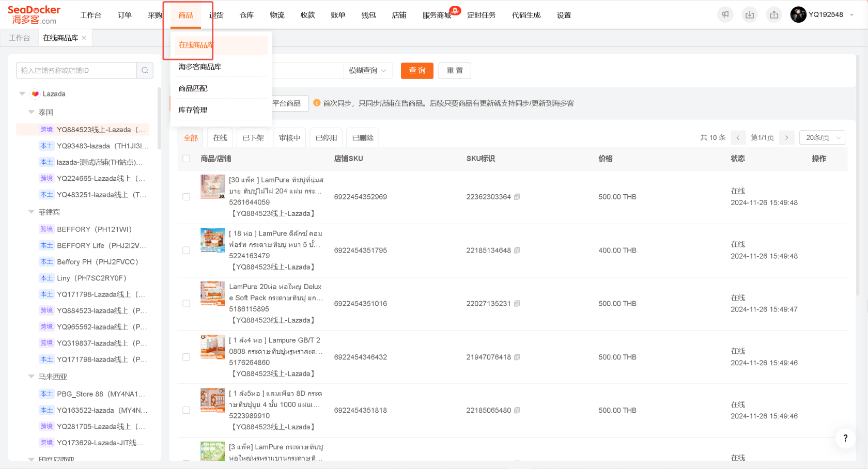This screenshot has width=868, height=469.
Task: Click the store search magnifier icon
Action: click(x=145, y=70)
